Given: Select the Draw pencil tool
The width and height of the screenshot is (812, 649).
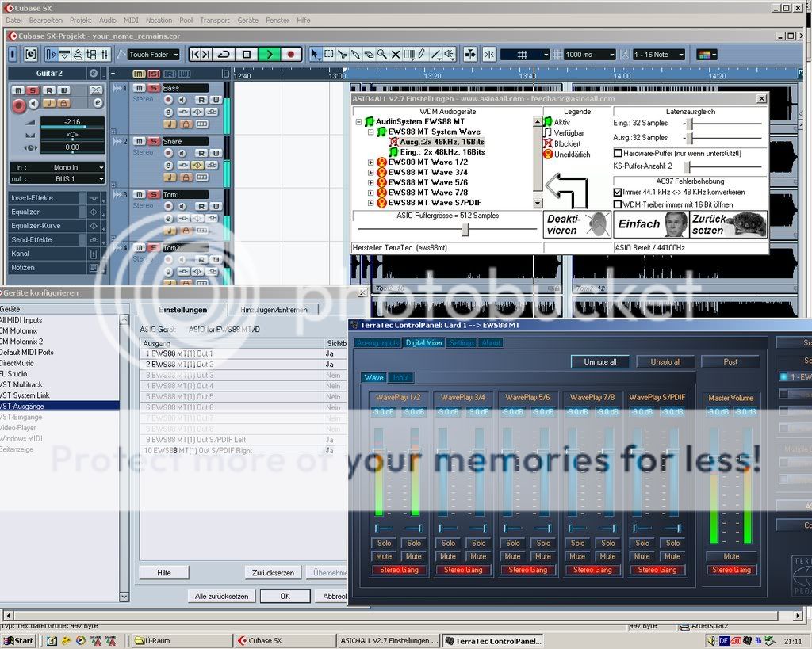Looking at the screenshot, I should [422, 55].
